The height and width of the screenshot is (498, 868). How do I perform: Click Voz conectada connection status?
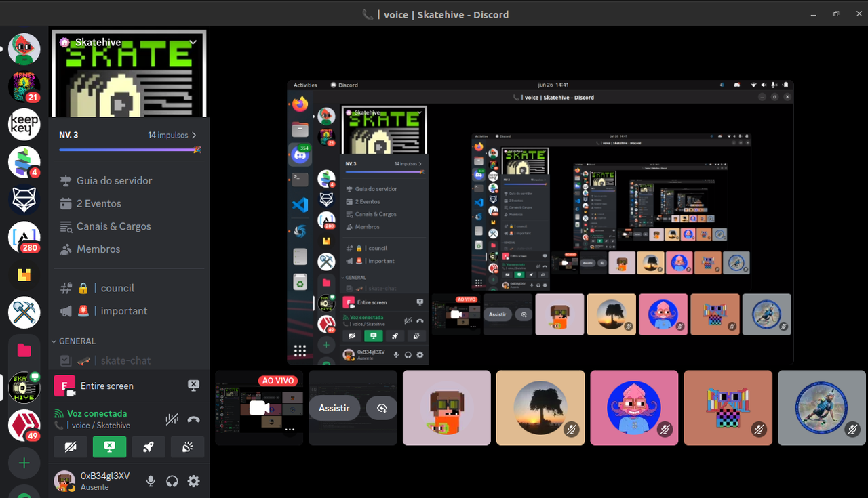pos(96,413)
